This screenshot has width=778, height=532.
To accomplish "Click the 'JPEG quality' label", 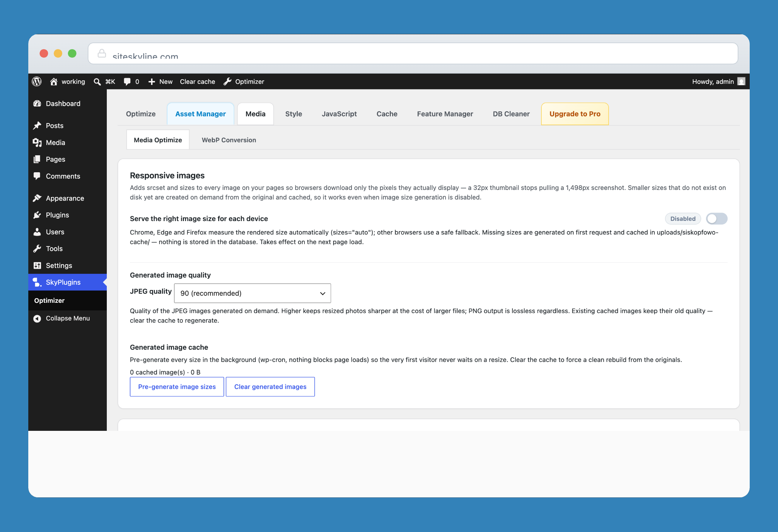I will coord(151,291).
